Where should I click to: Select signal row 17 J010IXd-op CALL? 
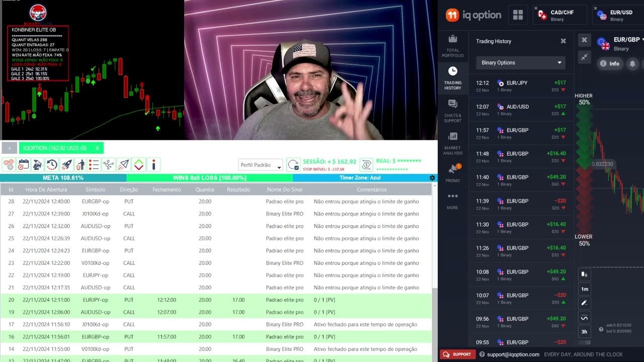pos(216,324)
